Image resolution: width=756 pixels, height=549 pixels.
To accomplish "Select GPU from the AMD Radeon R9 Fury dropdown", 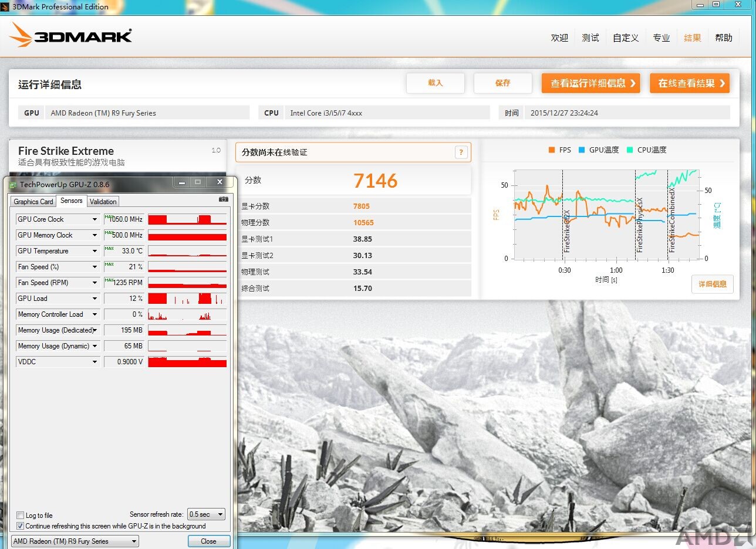I will 75,541.
